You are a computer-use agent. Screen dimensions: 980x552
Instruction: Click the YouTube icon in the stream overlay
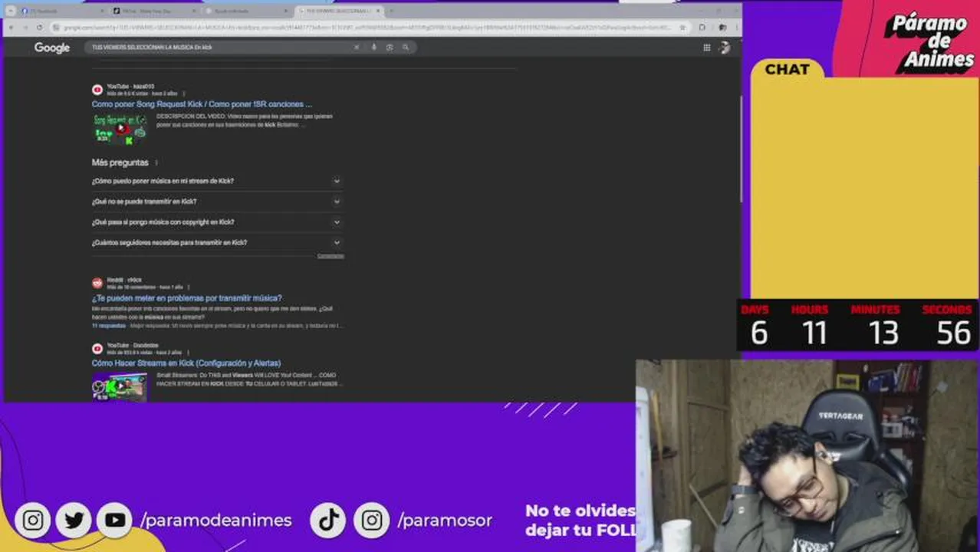[115, 521]
